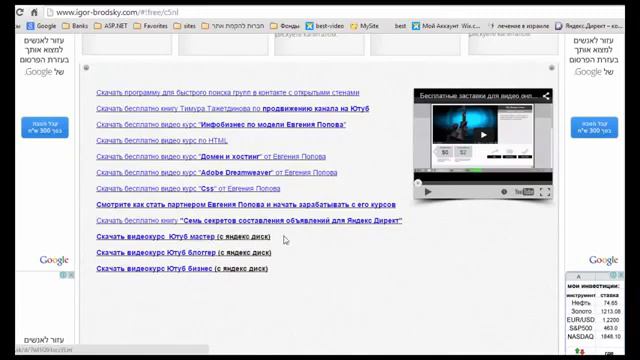The image size is (640, 360).
Task: Download видеокурс Ютуб бизнес link
Action: pyautogui.click(x=182, y=269)
